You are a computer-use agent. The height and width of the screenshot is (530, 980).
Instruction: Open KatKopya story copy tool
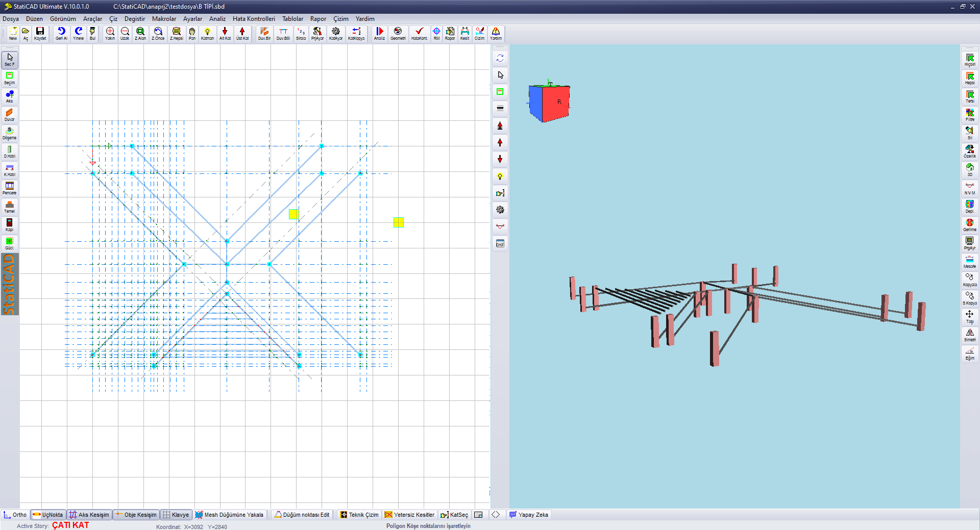356,34
